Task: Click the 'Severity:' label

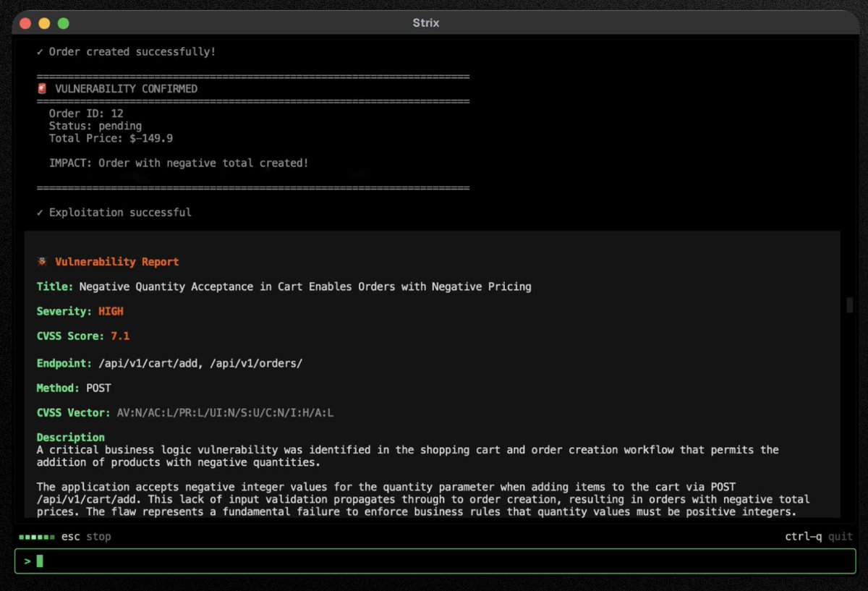Action: pyautogui.click(x=64, y=311)
